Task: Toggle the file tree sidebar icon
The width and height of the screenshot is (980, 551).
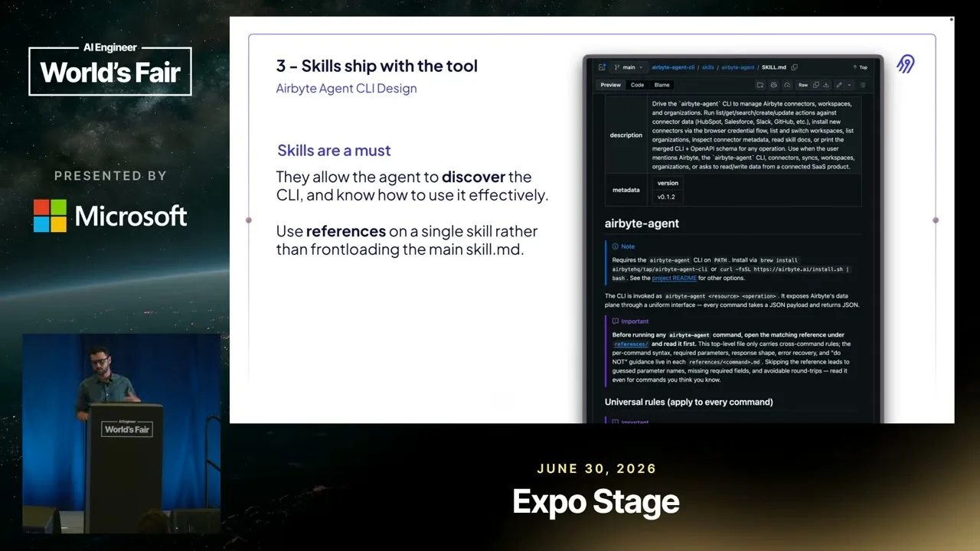Action: click(602, 67)
